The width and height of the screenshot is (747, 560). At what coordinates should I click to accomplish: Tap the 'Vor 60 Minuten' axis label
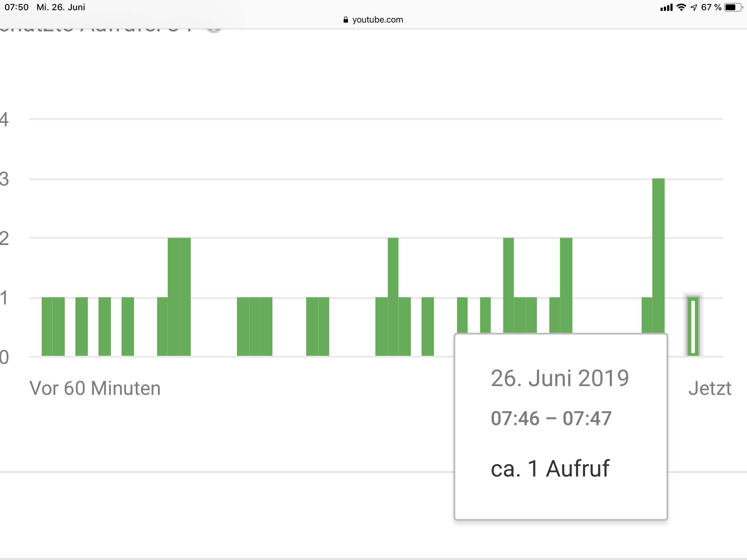95,388
